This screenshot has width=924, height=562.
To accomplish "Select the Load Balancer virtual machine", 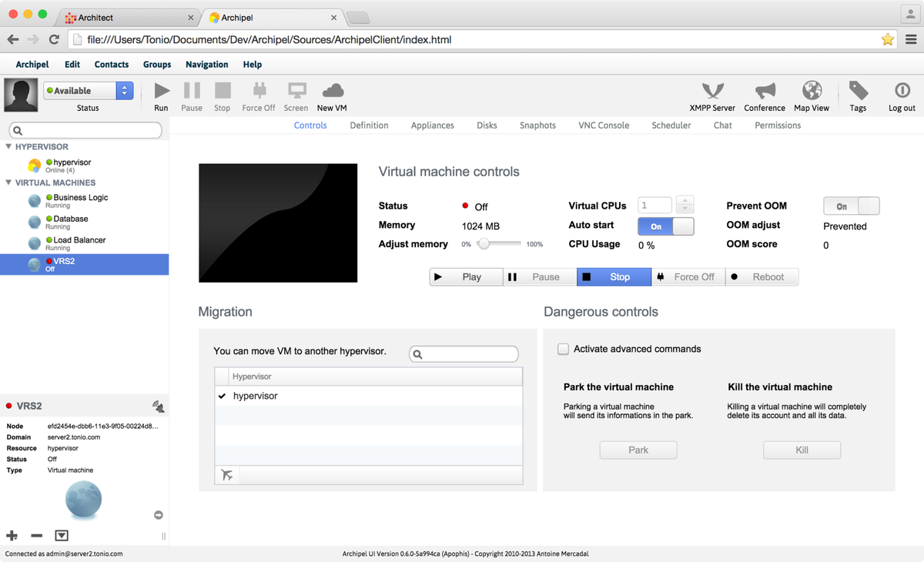I will (84, 243).
